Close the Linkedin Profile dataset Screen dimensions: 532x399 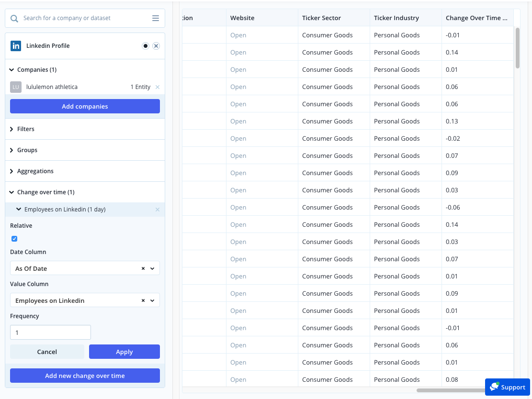(x=156, y=46)
